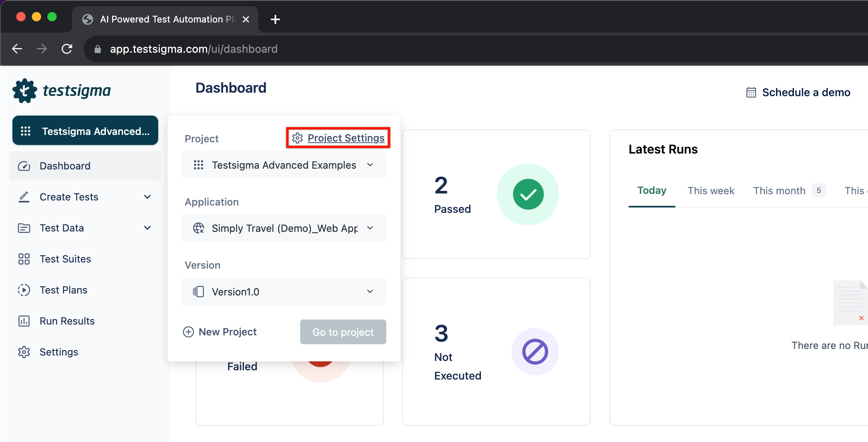
Task: Click the Project Settings gear icon
Action: click(x=297, y=138)
